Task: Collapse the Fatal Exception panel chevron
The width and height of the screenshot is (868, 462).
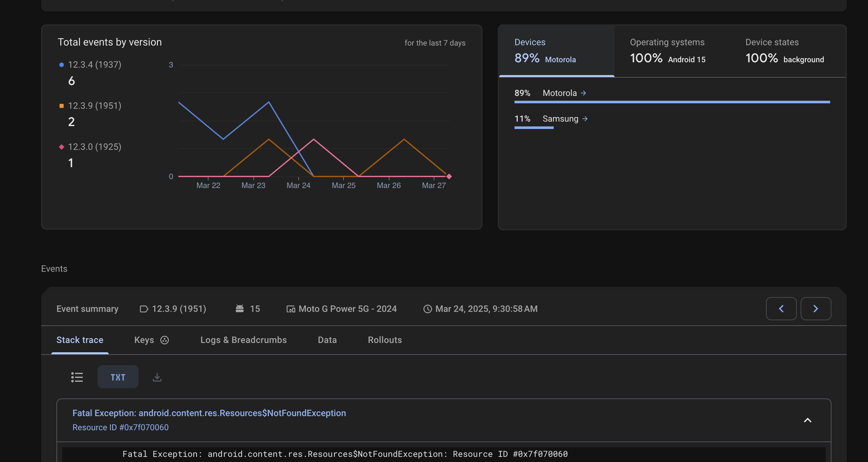Action: click(x=807, y=420)
